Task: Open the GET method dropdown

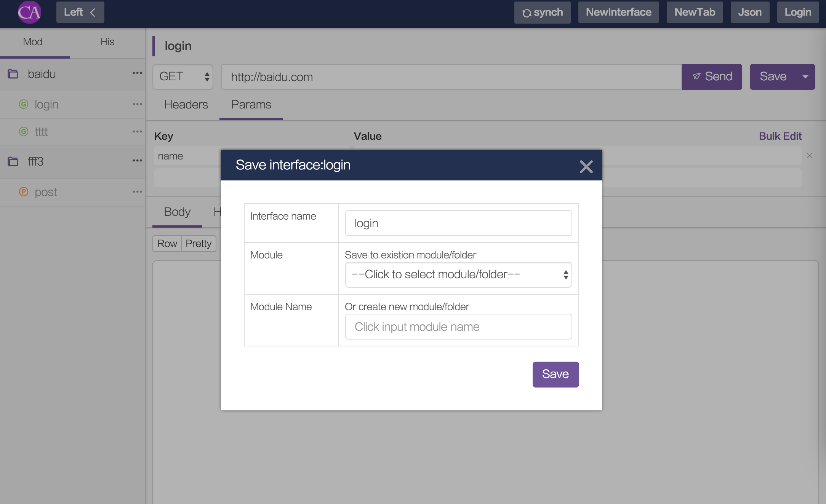Action: coord(183,77)
